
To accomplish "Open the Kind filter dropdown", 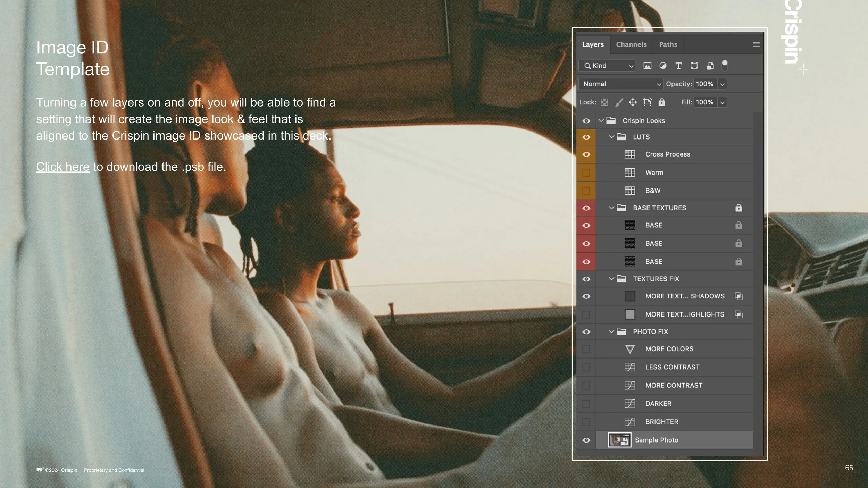I will click(x=607, y=66).
